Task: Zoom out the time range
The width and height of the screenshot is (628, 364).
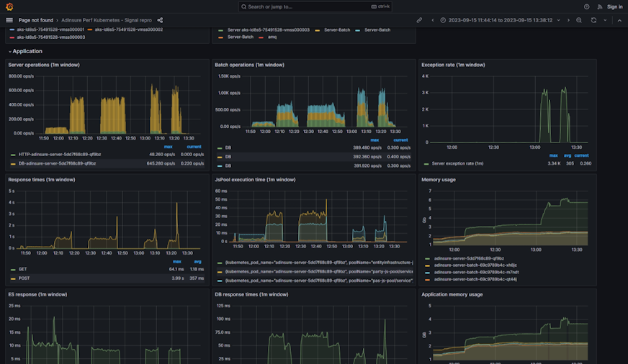Action: [x=579, y=20]
